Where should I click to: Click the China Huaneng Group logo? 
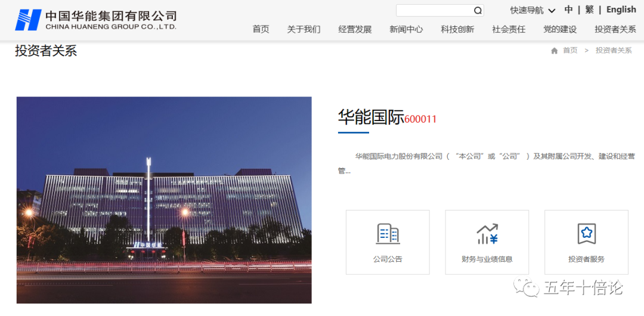(x=95, y=20)
